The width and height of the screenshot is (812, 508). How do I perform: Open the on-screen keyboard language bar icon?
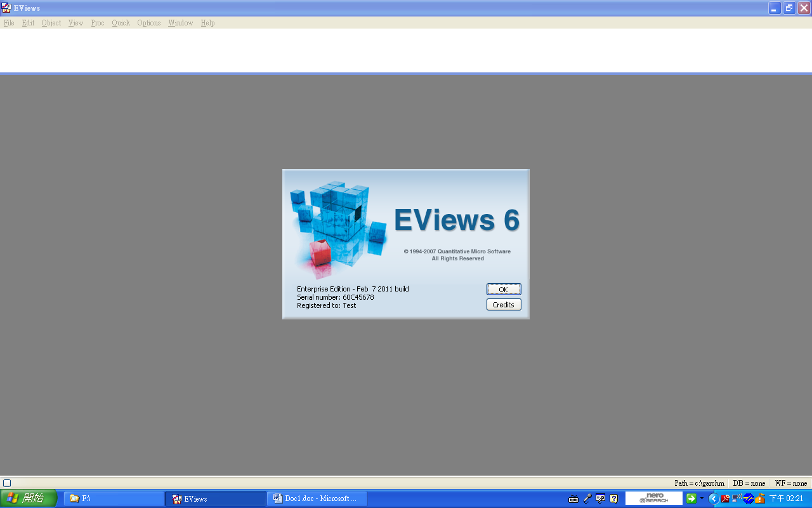[x=573, y=498]
